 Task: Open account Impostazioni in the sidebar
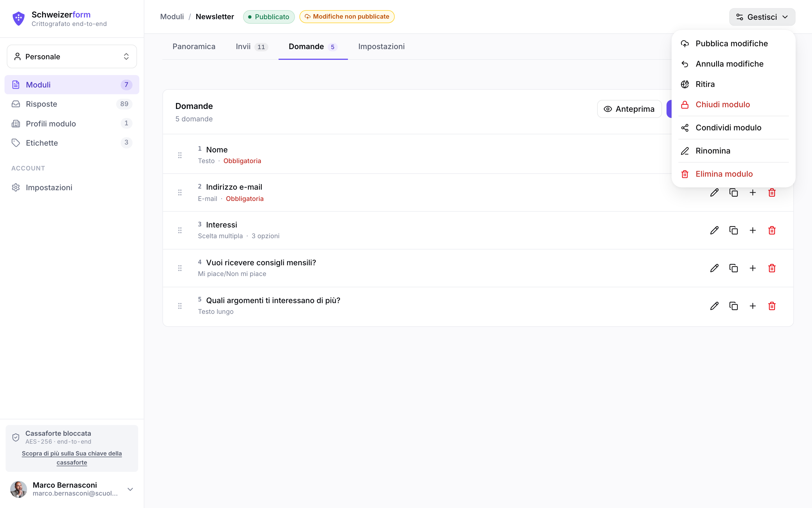(72, 187)
